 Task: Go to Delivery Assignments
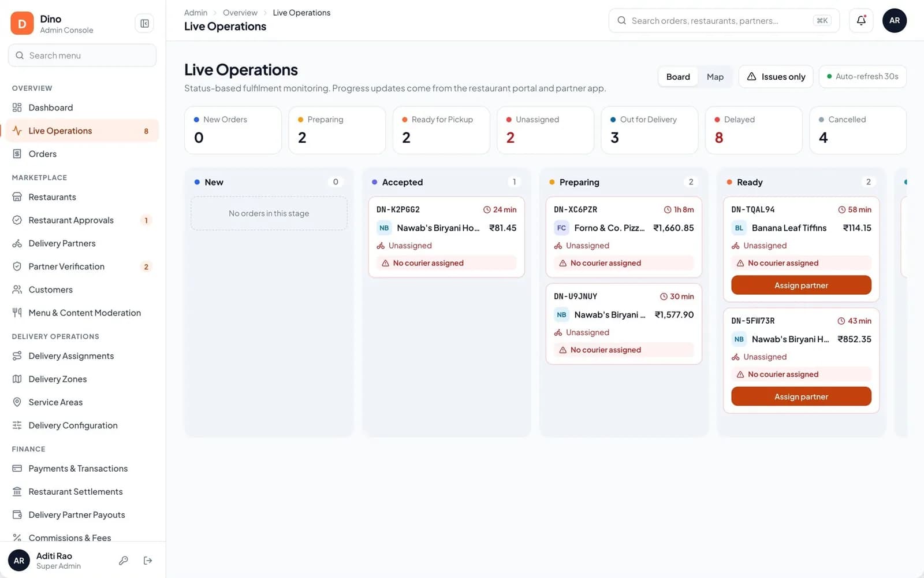point(82,356)
